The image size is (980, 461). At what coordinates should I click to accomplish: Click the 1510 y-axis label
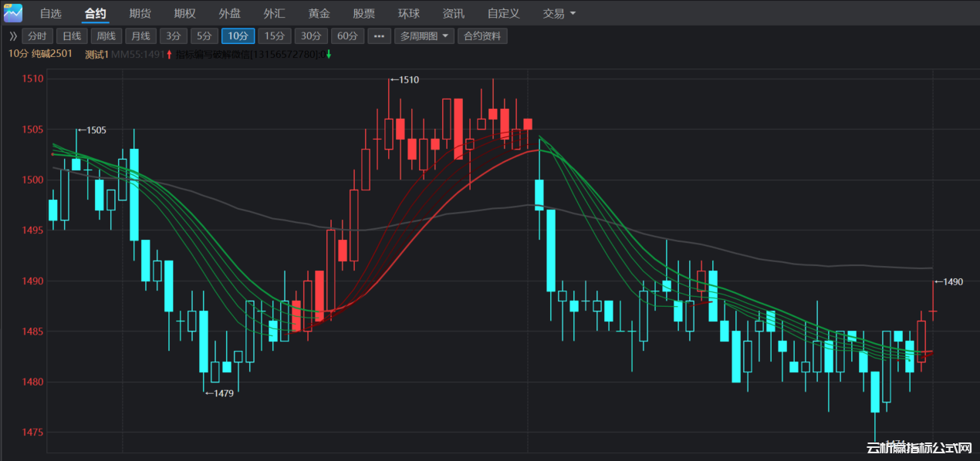click(x=32, y=79)
